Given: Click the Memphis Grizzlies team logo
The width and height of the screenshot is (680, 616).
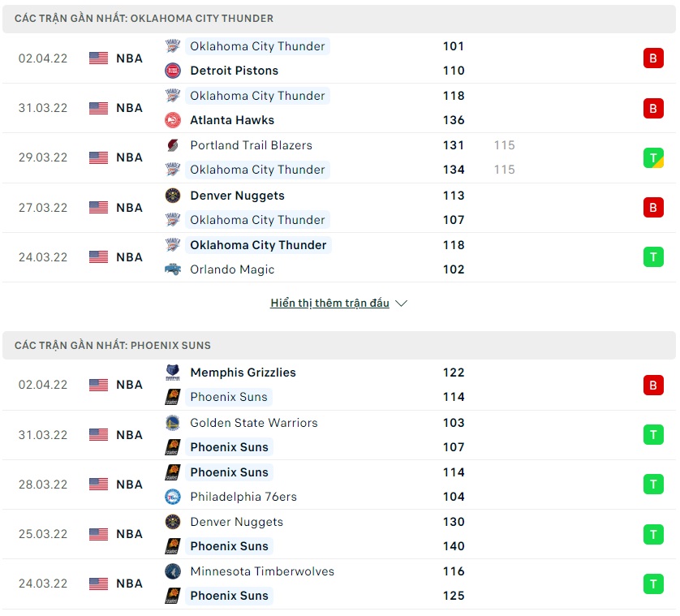Looking at the screenshot, I should tap(172, 373).
